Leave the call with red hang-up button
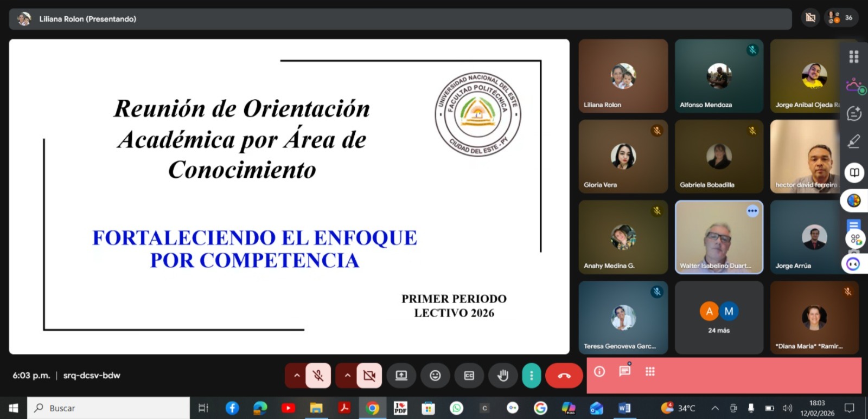 pyautogui.click(x=564, y=376)
